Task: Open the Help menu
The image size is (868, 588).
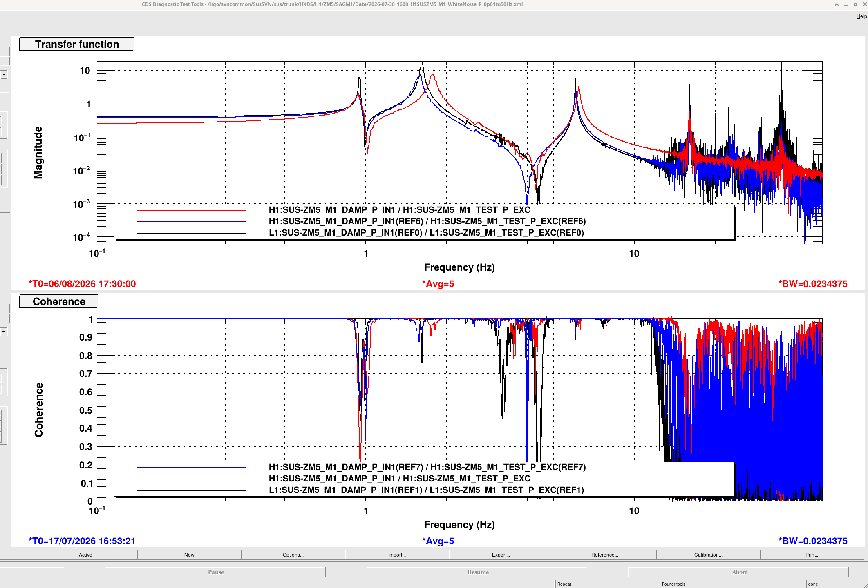Action: 861,16
